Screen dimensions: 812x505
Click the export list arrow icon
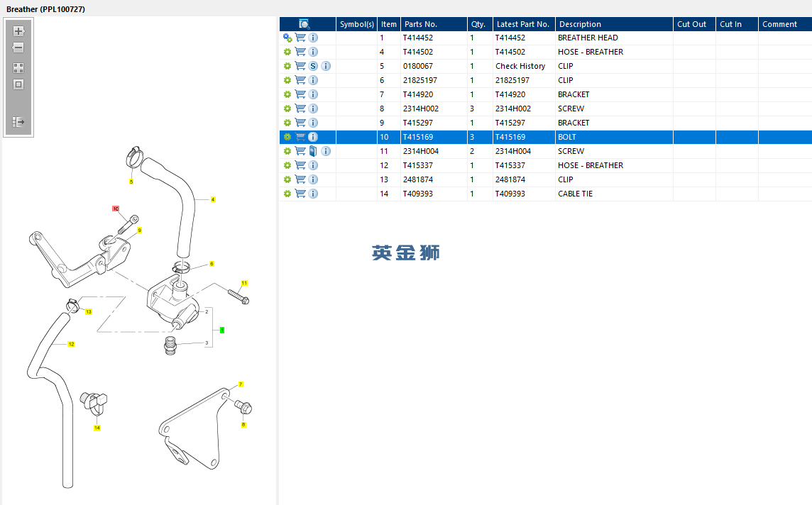18,122
